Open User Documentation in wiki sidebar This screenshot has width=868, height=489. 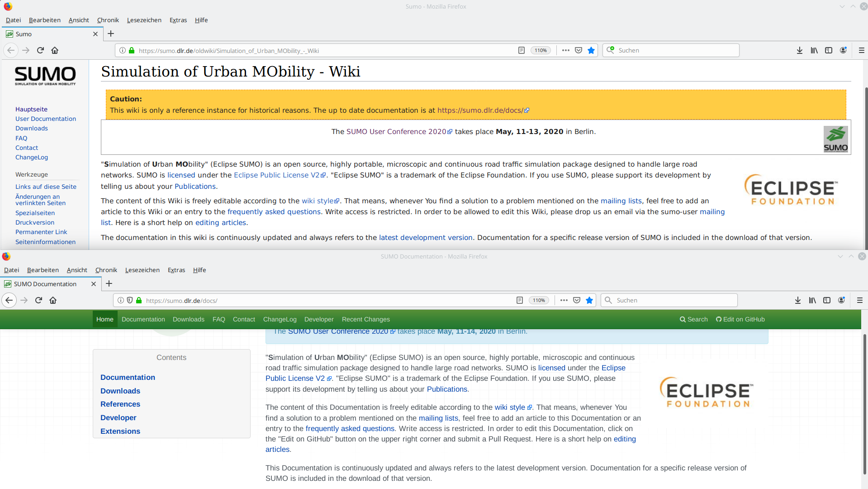46,119
